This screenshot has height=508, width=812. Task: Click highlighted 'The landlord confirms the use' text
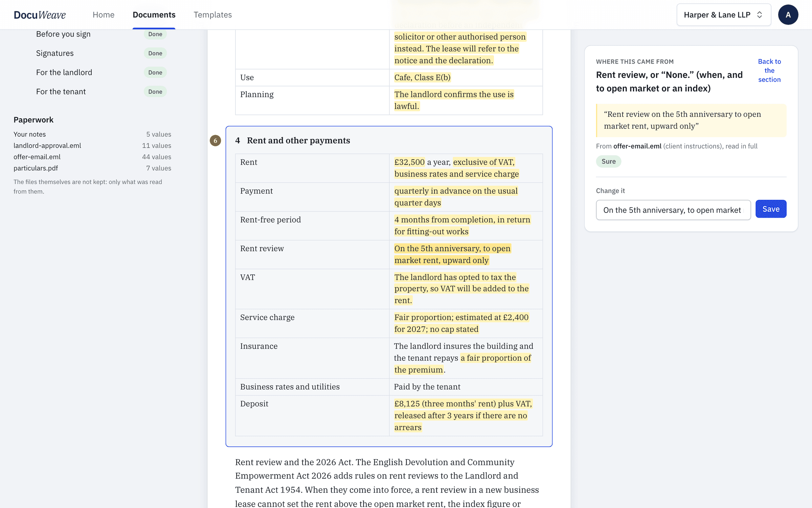pyautogui.click(x=454, y=100)
